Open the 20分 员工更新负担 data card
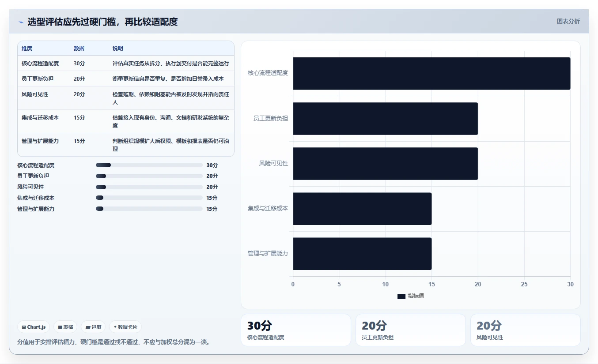The height and width of the screenshot is (364, 598). pos(410,330)
